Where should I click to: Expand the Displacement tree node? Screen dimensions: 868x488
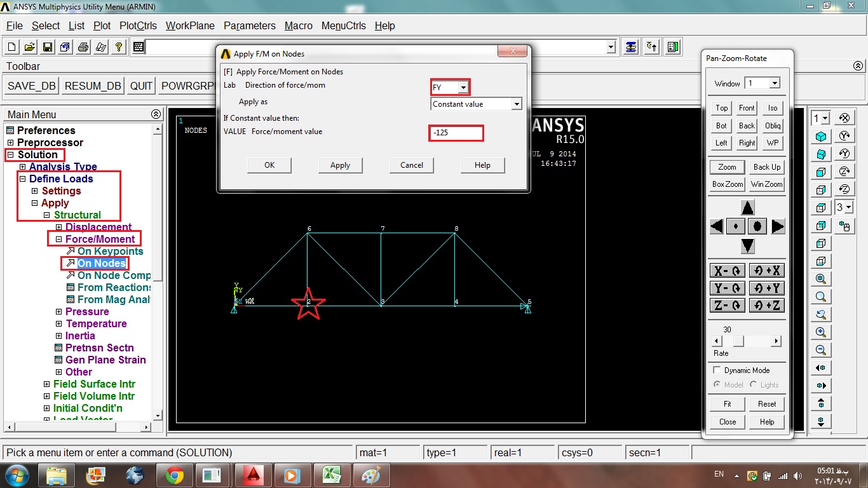click(58, 227)
